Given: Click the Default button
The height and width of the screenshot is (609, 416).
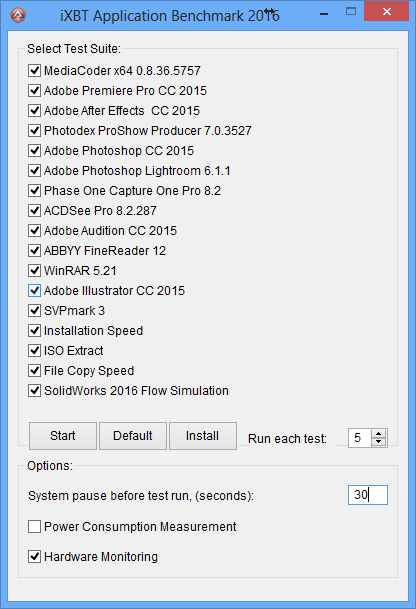Looking at the screenshot, I should coord(133,436).
